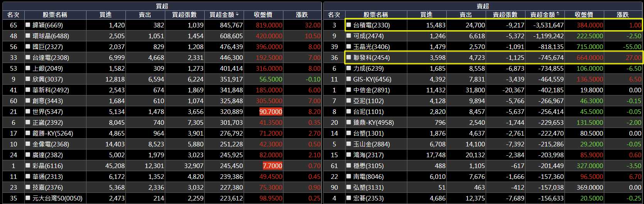The height and width of the screenshot is (204, 644).
Task: Open stock 力成(6239)
Action: 368,68
